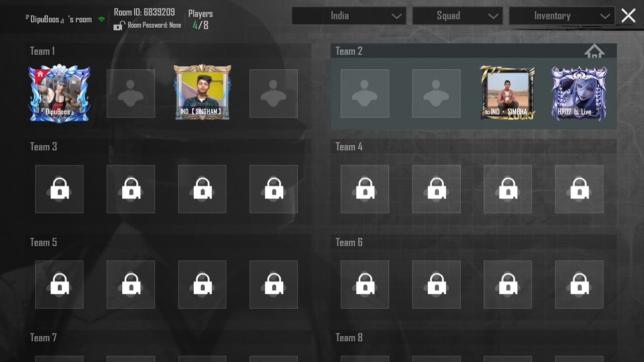Click Team 3 first locked slot
This screenshot has height=362, width=644.
[59, 189]
